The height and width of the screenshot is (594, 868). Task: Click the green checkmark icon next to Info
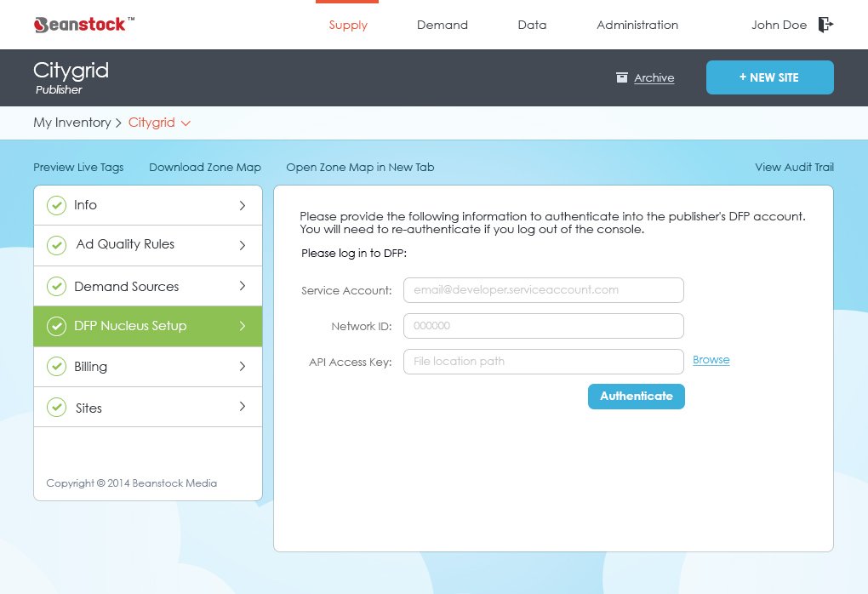tap(56, 205)
